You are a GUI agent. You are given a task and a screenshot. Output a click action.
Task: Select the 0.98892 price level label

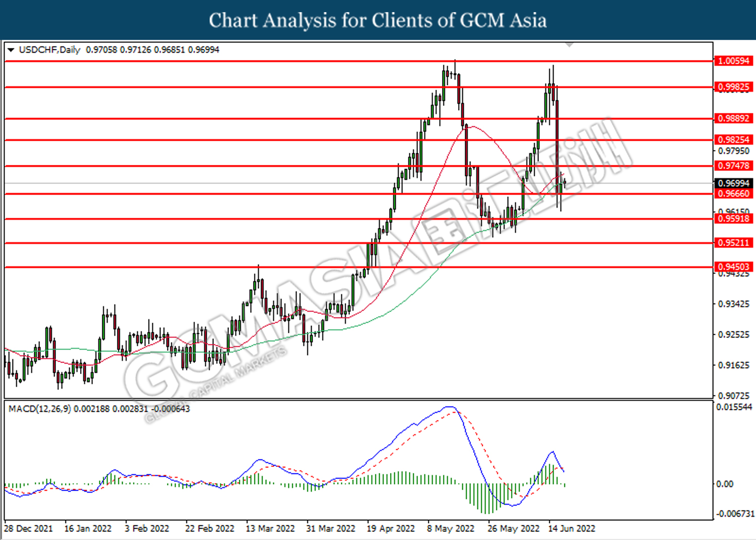(733, 118)
